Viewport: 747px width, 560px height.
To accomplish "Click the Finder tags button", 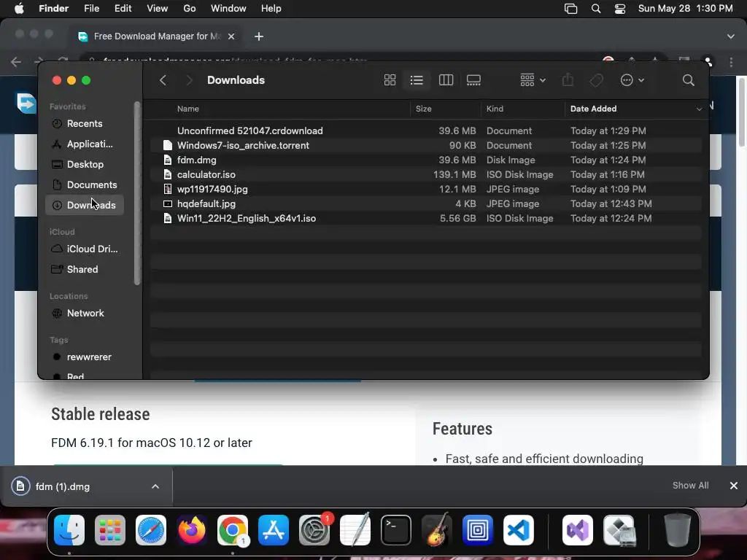I will [x=596, y=80].
